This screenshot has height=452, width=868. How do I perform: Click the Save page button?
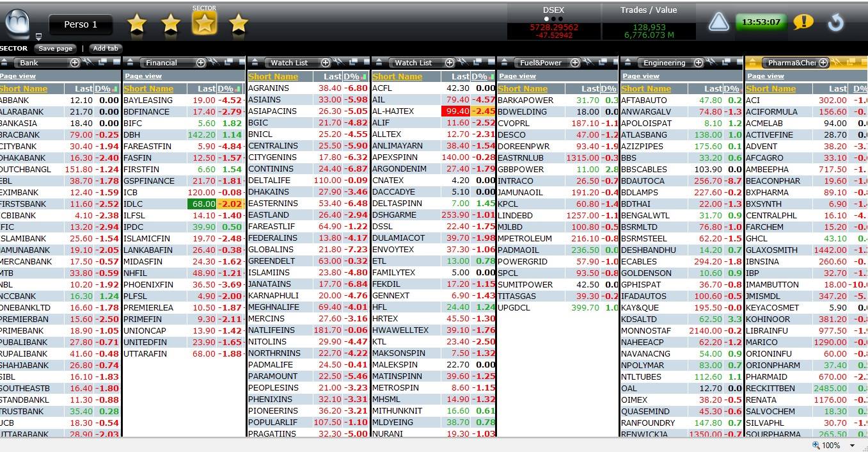click(x=55, y=48)
